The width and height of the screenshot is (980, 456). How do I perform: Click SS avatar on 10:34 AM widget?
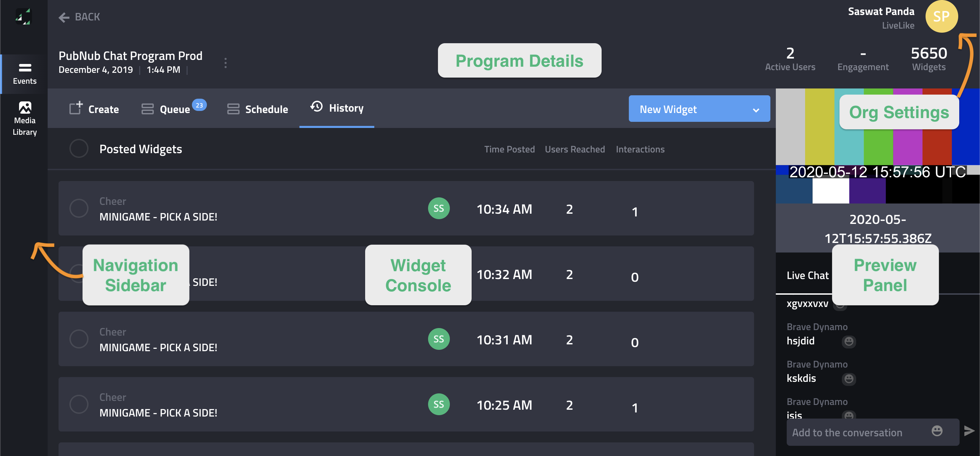(x=439, y=208)
